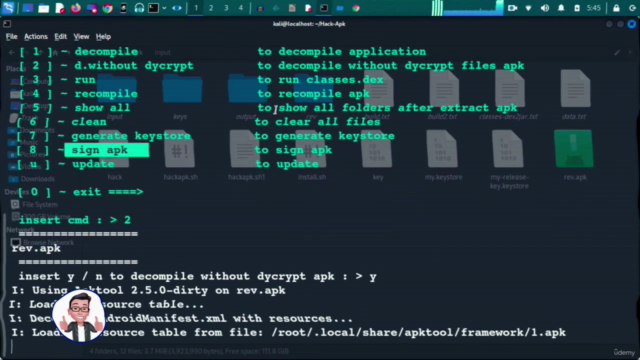
Task: Open File System in file manager sidebar behind
Action: [34, 204]
